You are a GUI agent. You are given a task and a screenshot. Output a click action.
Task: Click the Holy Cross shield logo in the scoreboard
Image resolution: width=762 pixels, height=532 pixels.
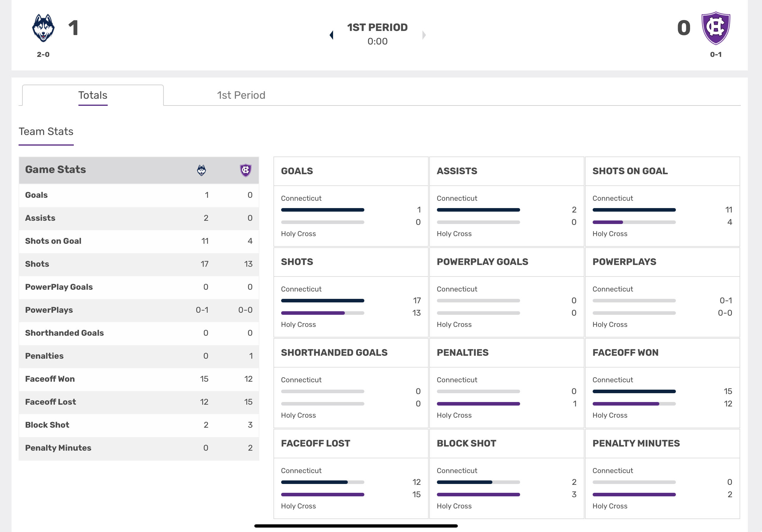click(716, 28)
